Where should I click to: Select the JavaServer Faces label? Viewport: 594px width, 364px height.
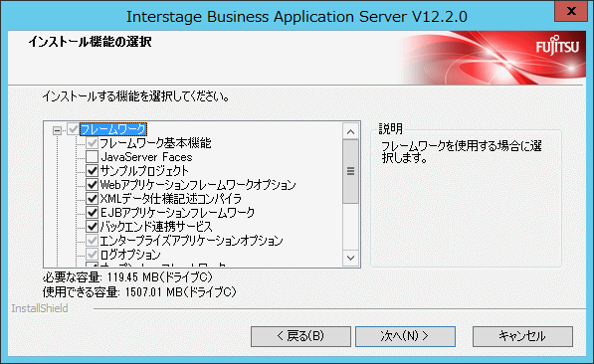[x=146, y=157]
